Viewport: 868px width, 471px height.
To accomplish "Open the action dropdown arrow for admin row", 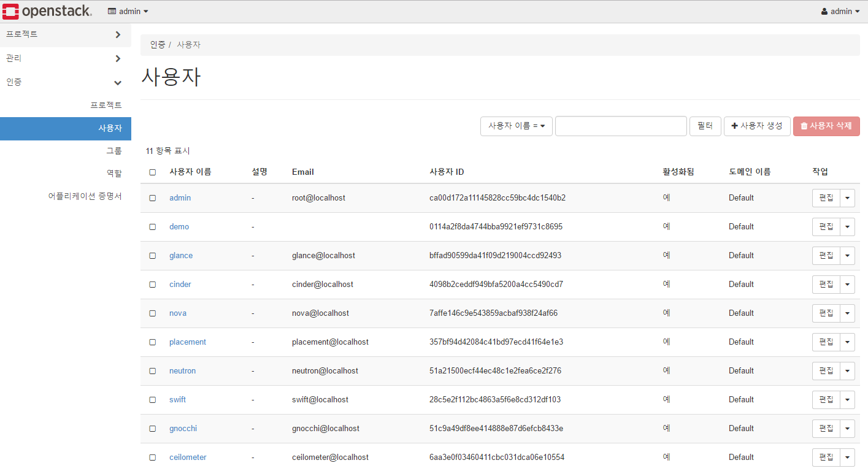I will tap(847, 198).
